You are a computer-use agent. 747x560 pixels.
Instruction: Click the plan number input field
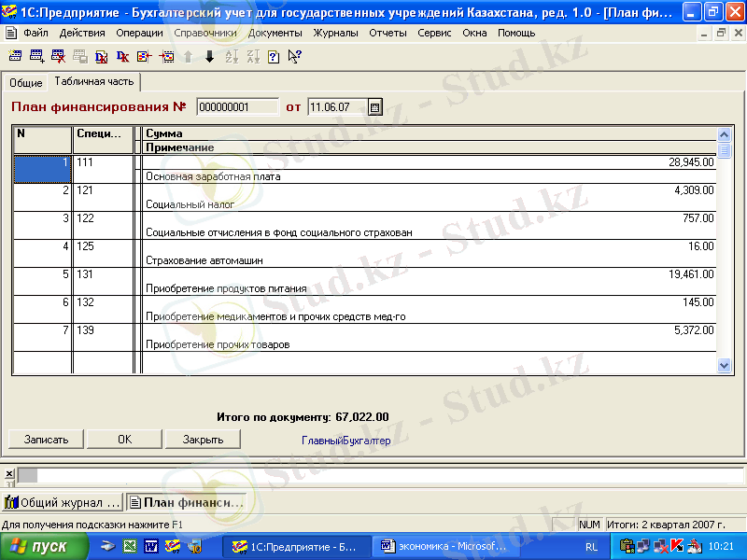point(237,106)
